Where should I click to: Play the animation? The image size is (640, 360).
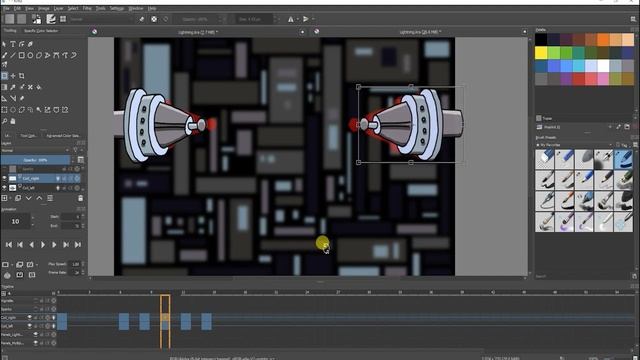click(43, 244)
